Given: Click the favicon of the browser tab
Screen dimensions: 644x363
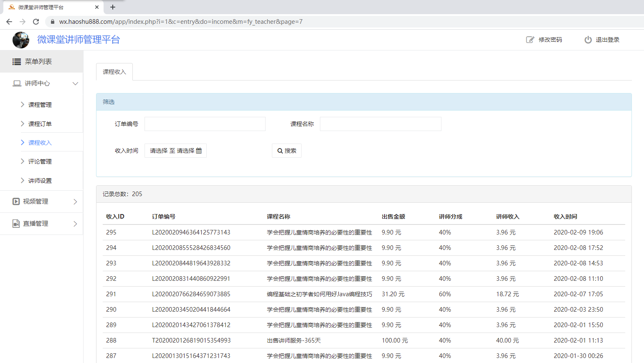Looking at the screenshot, I should pyautogui.click(x=12, y=7).
